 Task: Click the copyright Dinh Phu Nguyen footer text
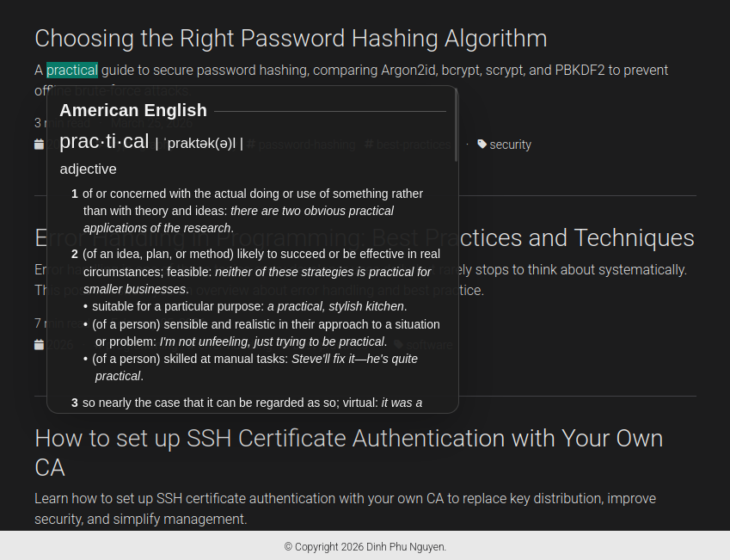click(x=365, y=546)
